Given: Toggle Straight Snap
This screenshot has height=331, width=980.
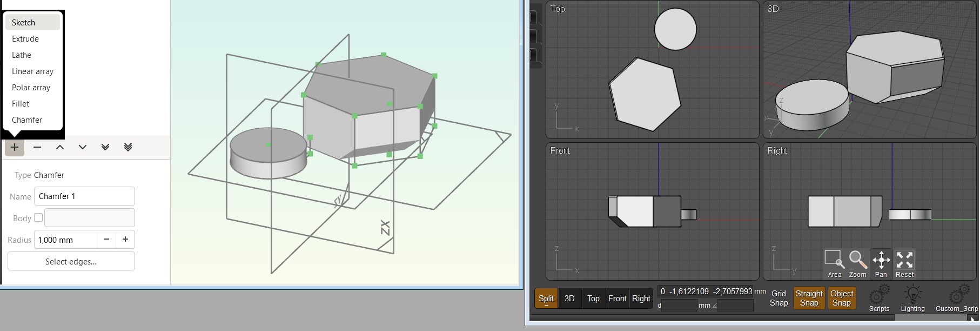Looking at the screenshot, I should 809,298.
